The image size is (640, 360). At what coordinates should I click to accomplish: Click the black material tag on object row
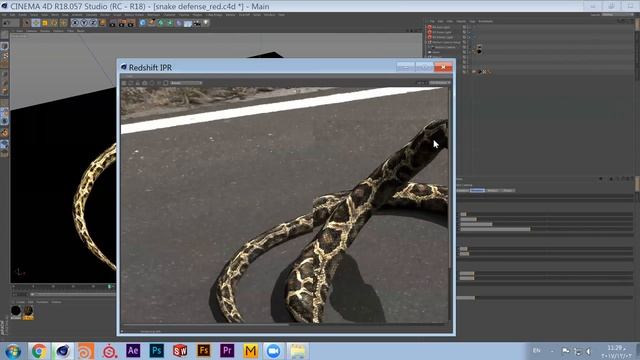click(479, 51)
